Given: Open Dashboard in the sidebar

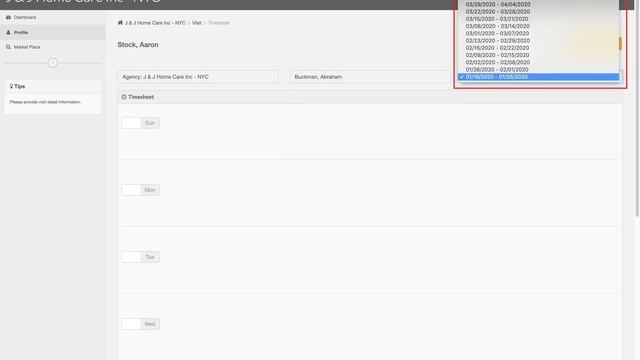Looking at the screenshot, I should (x=24, y=18).
